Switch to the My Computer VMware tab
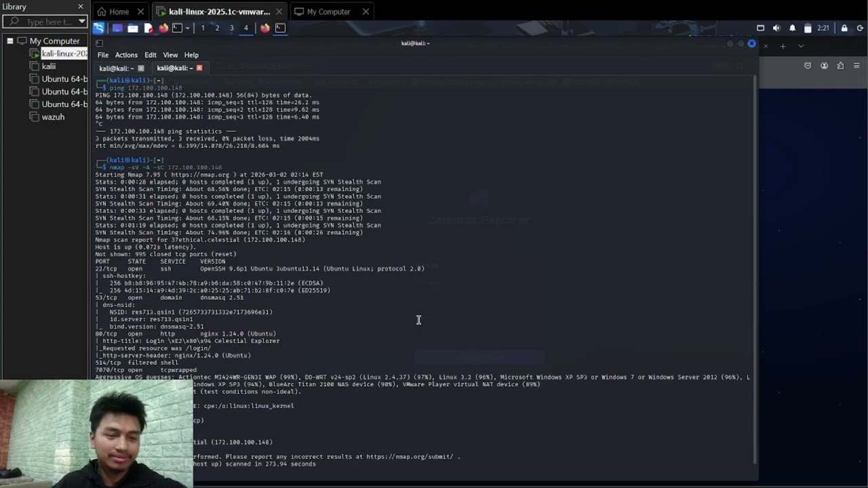The height and width of the screenshot is (488, 868). tap(328, 12)
